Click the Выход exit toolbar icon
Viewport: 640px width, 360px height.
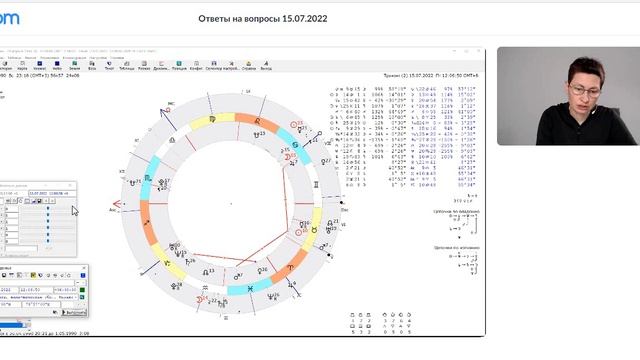click(266, 66)
